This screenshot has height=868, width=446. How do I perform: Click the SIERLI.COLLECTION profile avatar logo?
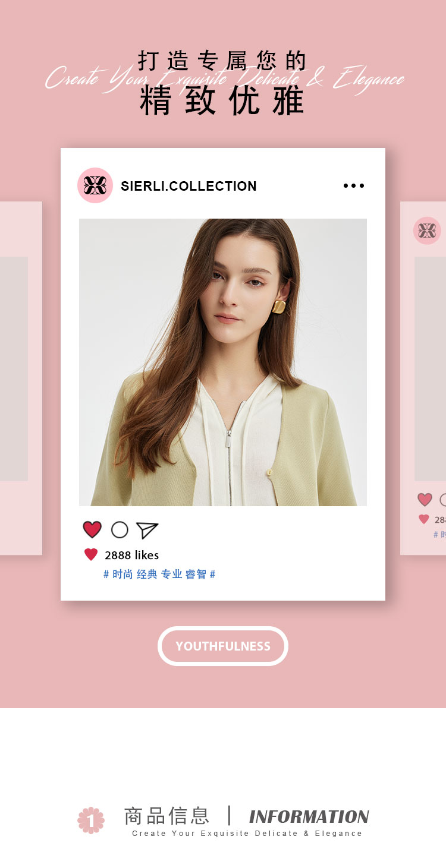click(95, 185)
